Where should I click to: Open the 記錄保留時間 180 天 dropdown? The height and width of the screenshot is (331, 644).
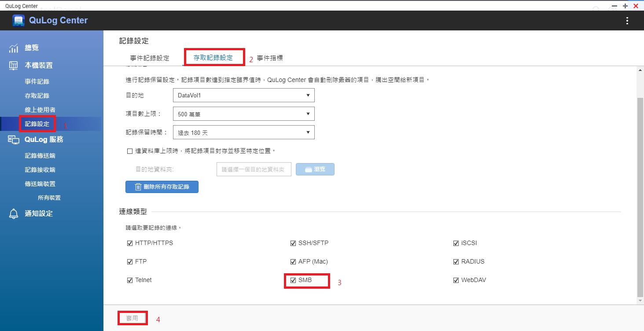point(244,132)
